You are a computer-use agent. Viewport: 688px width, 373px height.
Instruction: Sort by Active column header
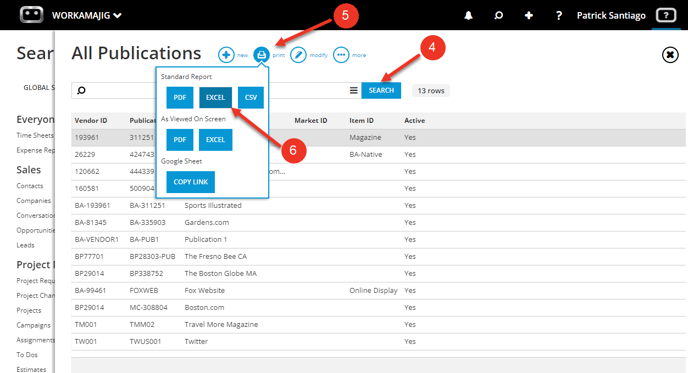pyautogui.click(x=415, y=120)
